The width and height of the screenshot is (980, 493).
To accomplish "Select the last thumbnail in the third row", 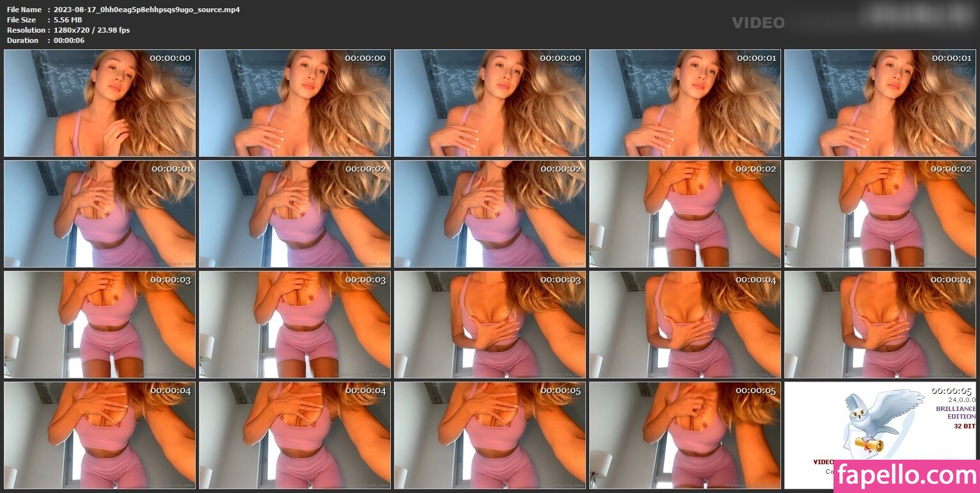I will [x=880, y=325].
